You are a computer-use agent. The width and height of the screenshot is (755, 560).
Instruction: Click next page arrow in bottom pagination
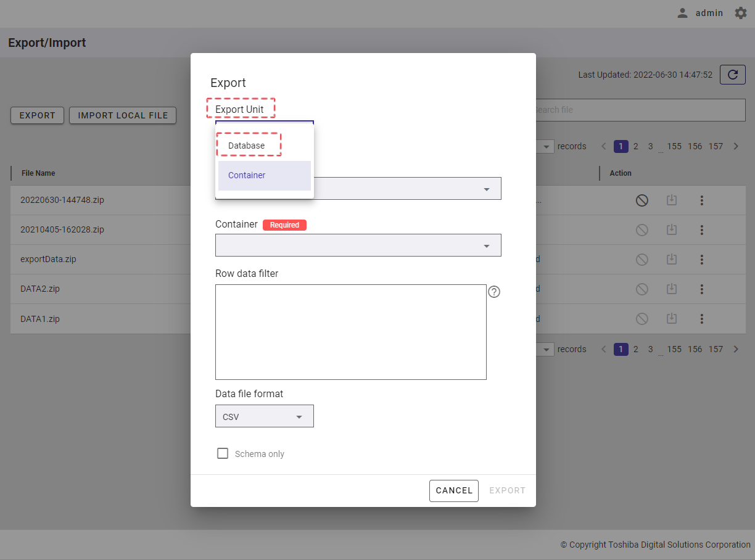tap(735, 349)
